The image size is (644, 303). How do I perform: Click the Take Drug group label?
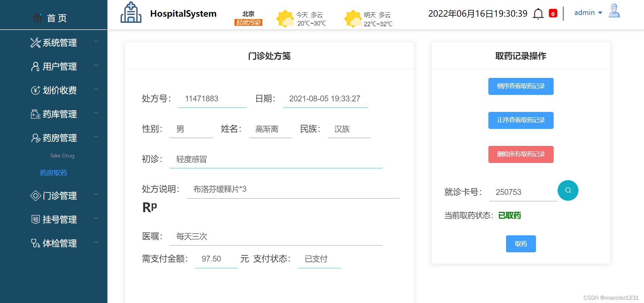point(62,156)
